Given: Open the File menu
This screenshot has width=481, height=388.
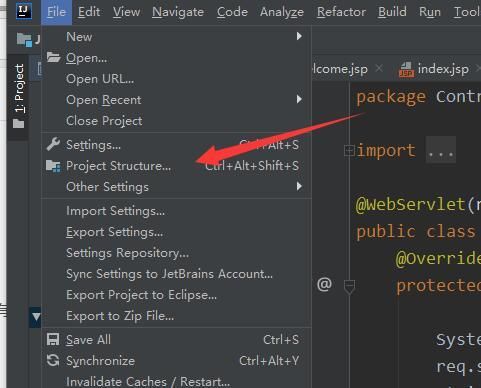Looking at the screenshot, I should click(56, 12).
